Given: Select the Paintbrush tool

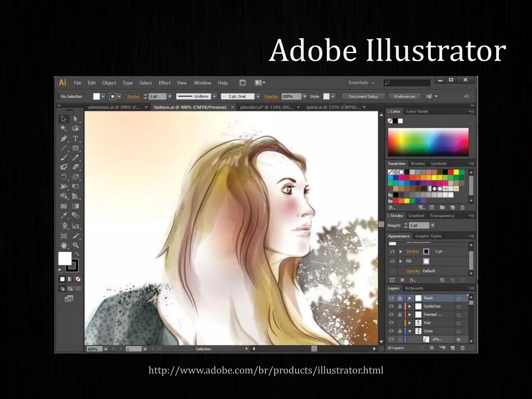Looking at the screenshot, I should [64, 158].
